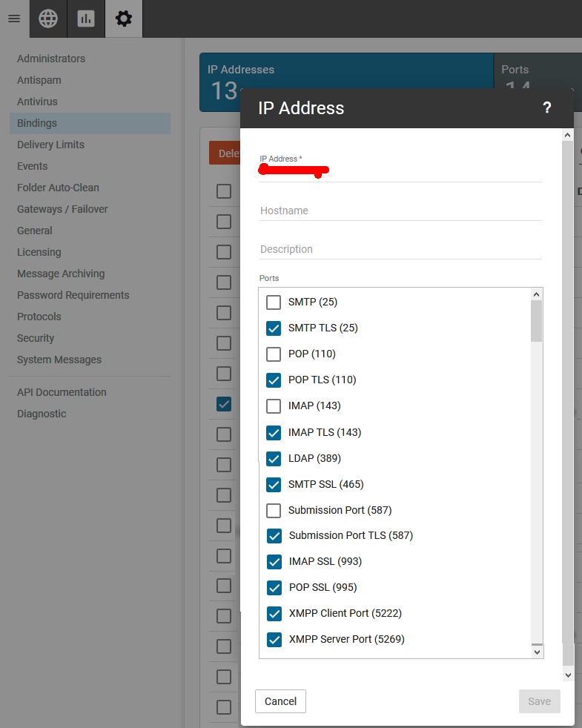Click the help question mark icon
This screenshot has height=728, width=582.
[546, 108]
